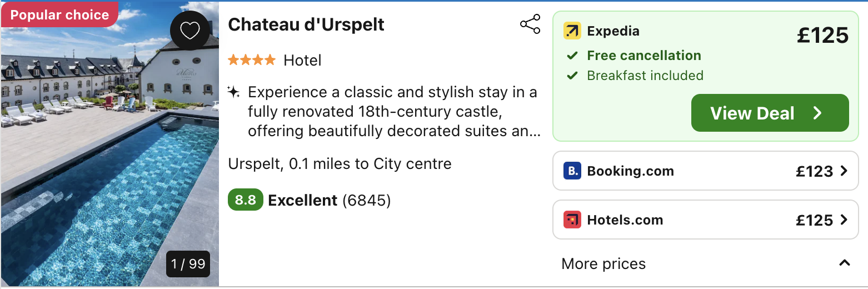The image size is (868, 289).
Task: Click the Excellent (6845) reviews text
Action: [330, 200]
